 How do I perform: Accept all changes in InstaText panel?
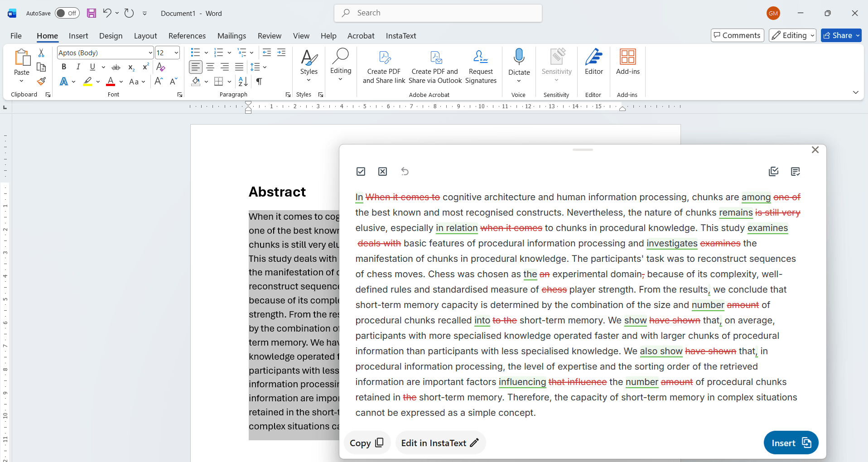361,171
